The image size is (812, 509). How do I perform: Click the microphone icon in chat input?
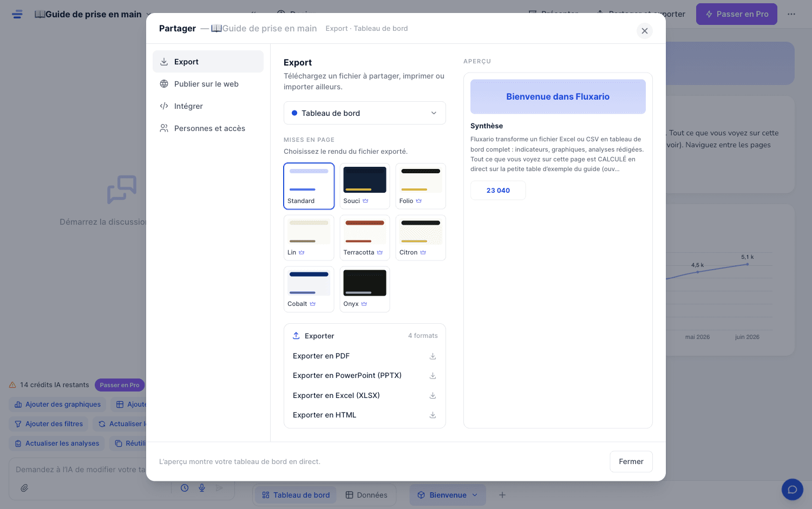click(202, 488)
